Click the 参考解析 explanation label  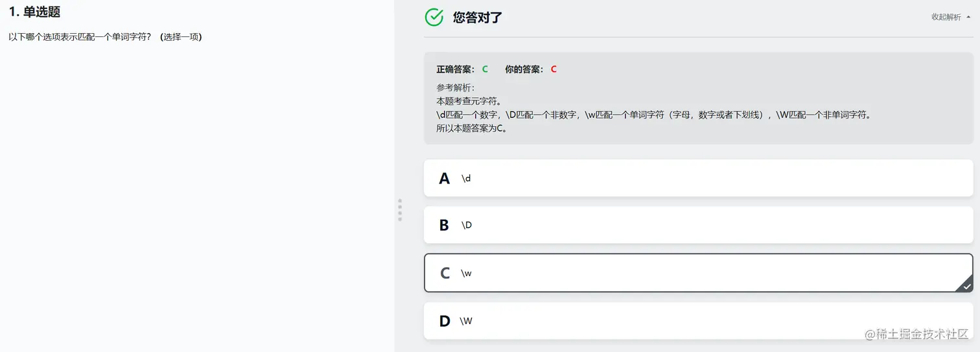tap(455, 88)
